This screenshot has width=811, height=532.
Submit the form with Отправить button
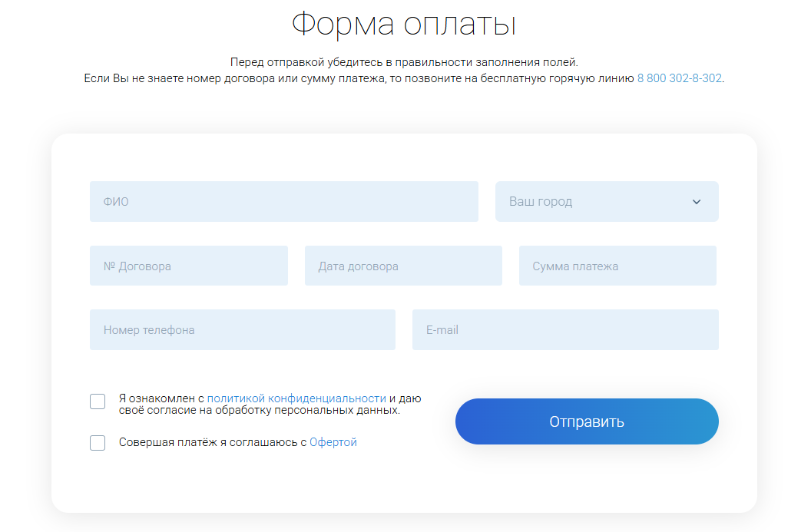click(x=587, y=421)
